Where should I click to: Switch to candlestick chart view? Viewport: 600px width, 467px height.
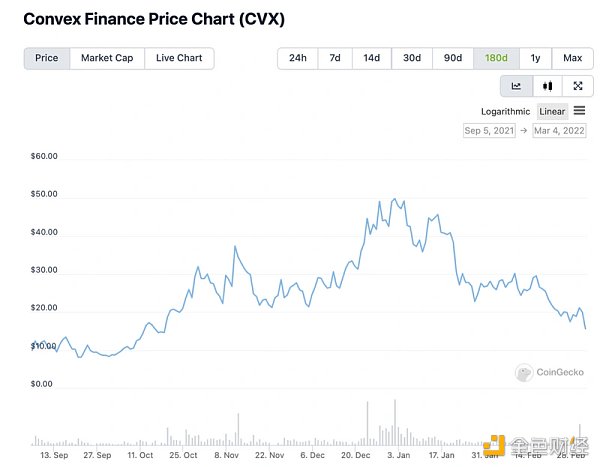click(547, 86)
